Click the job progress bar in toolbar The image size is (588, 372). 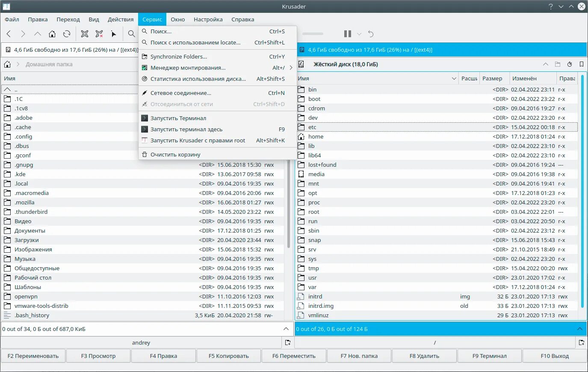pyautogui.click(x=313, y=34)
